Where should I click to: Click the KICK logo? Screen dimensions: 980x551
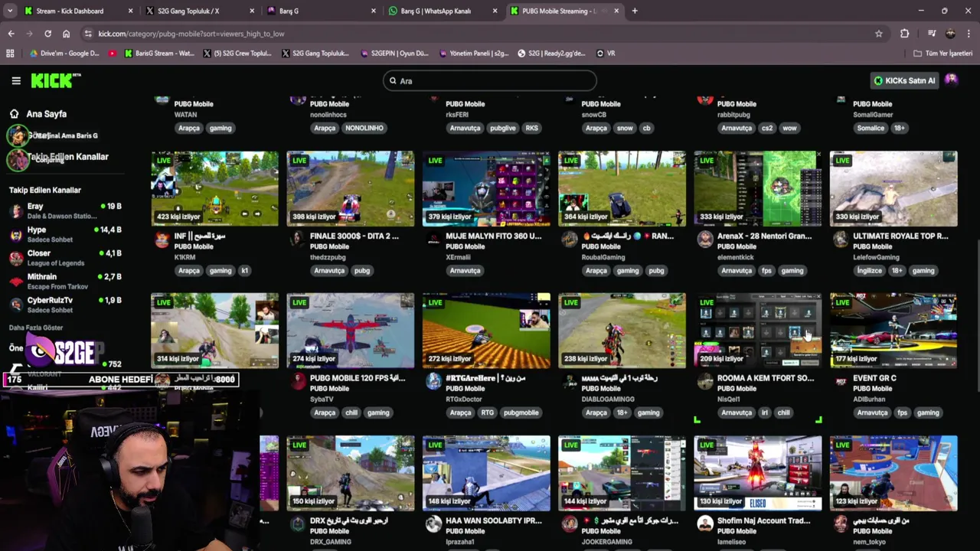click(55, 80)
